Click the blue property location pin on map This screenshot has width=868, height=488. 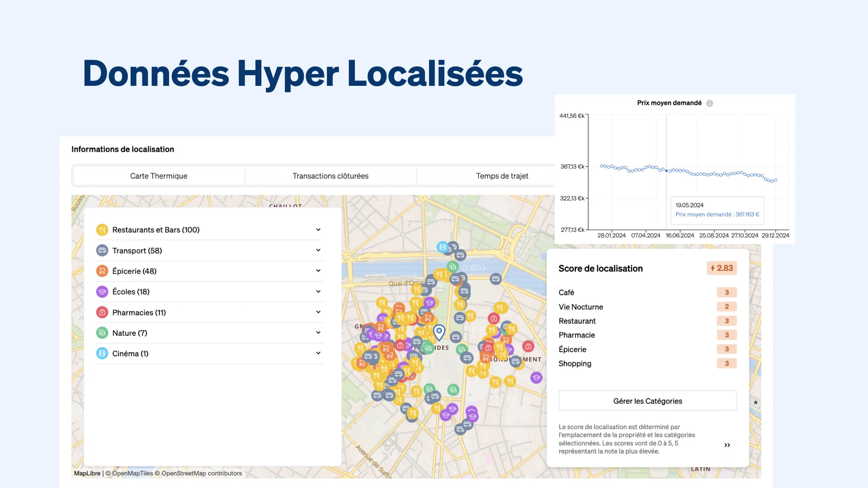click(439, 333)
